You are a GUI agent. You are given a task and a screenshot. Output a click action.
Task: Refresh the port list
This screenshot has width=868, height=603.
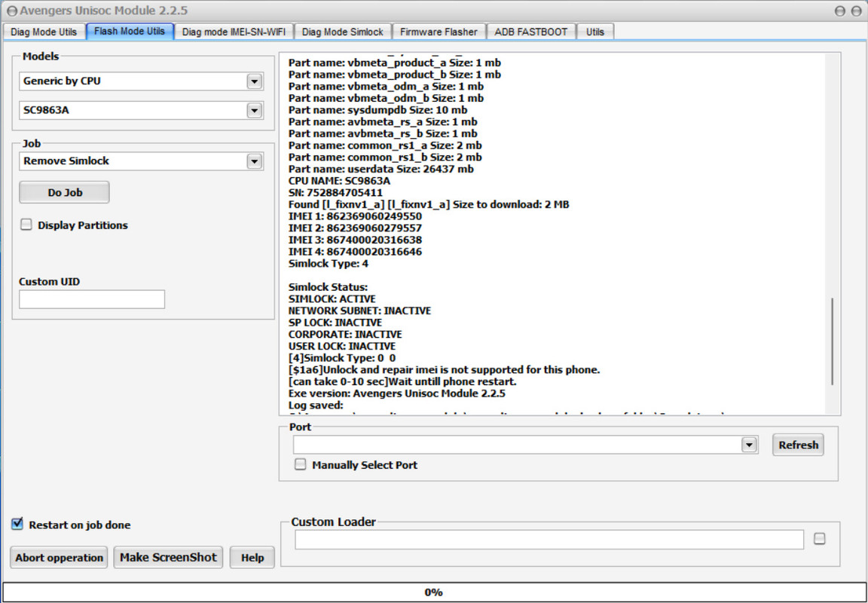(798, 445)
